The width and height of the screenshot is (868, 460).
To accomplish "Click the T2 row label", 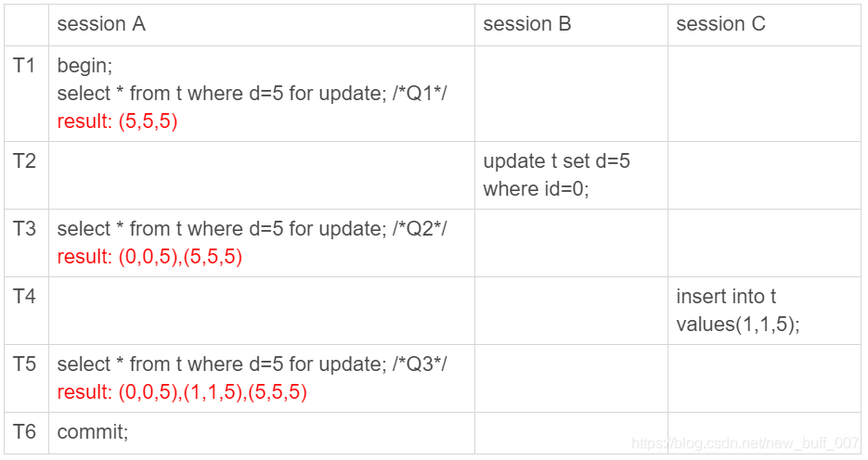I will click(x=24, y=161).
